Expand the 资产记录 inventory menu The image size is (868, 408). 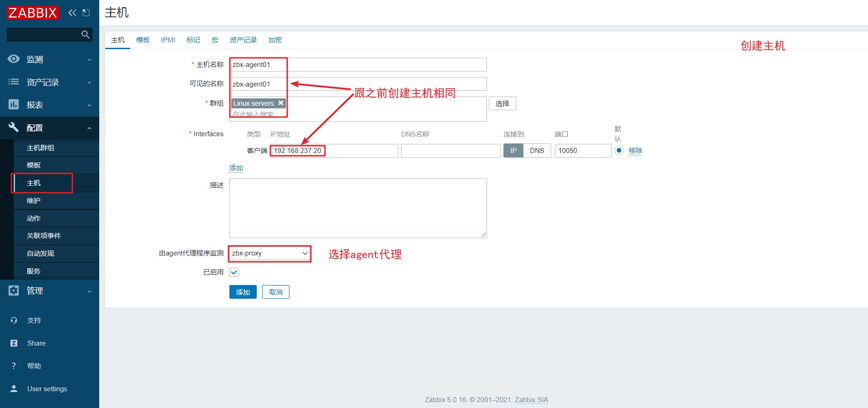point(50,82)
